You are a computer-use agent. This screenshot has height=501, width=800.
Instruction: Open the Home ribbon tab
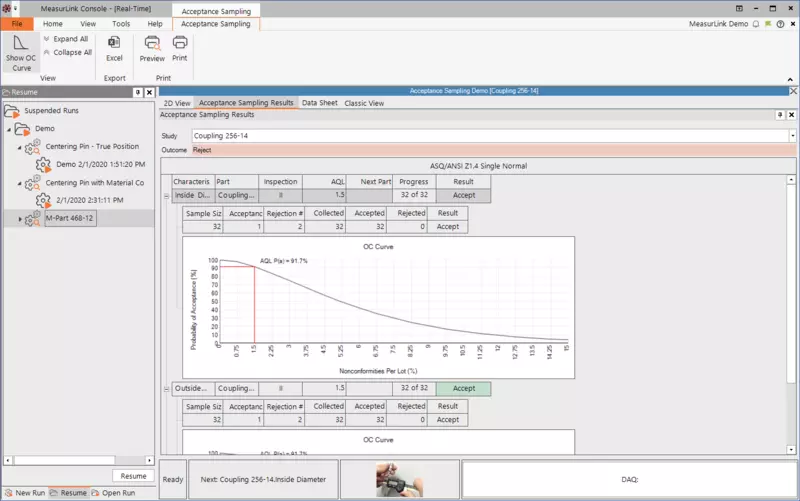click(53, 23)
